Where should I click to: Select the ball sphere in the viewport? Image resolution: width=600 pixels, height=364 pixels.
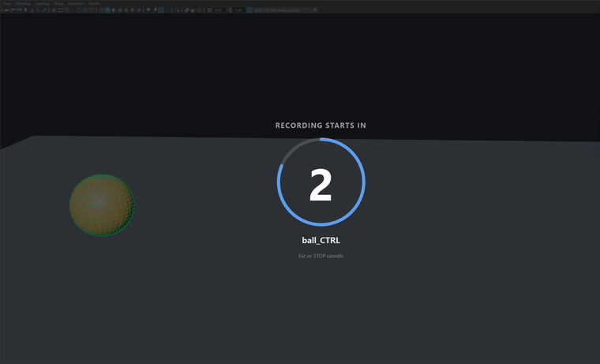[102, 205]
